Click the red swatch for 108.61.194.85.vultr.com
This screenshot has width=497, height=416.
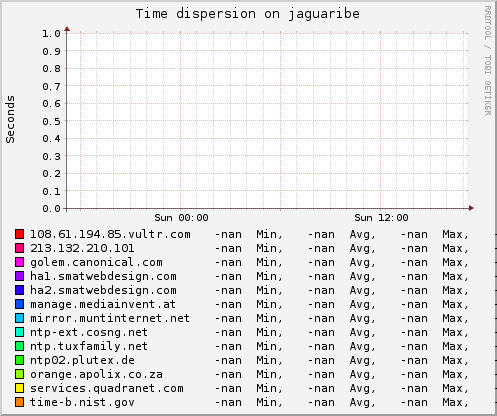[19, 234]
